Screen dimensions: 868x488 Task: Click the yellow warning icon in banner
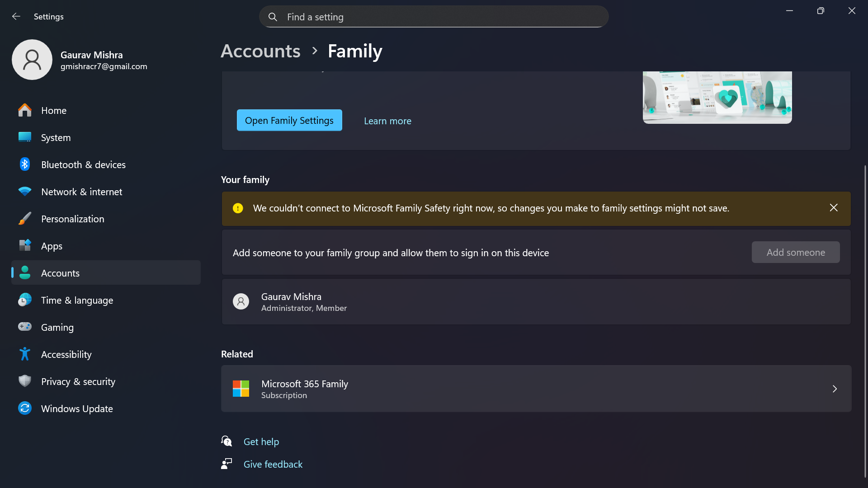pyautogui.click(x=238, y=208)
